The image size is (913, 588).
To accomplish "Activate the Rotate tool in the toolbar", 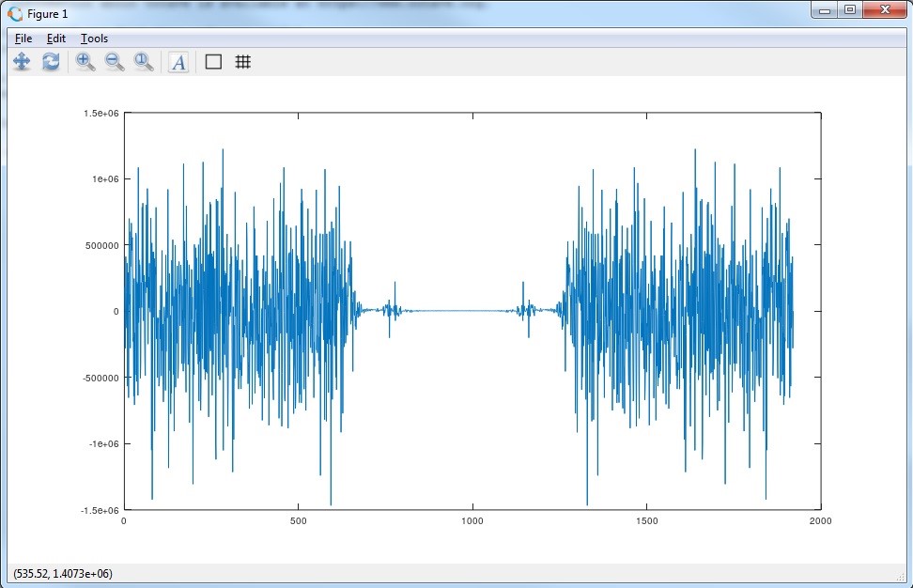I will click(51, 62).
